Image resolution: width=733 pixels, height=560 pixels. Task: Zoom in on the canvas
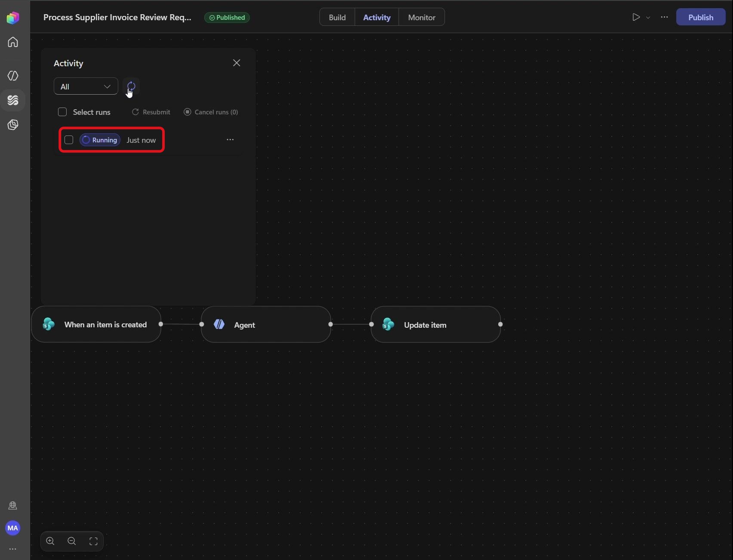pos(50,541)
